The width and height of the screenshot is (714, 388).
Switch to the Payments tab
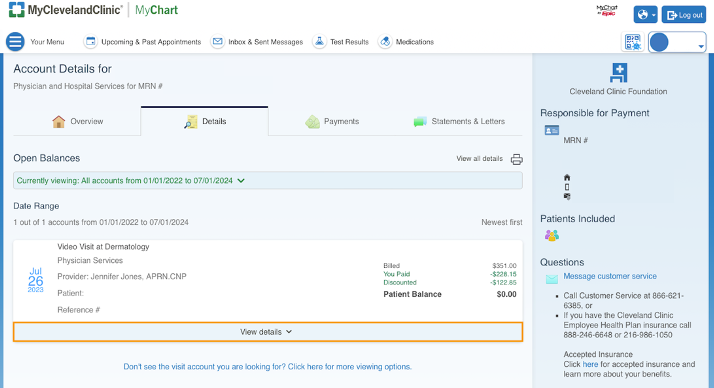click(x=332, y=122)
